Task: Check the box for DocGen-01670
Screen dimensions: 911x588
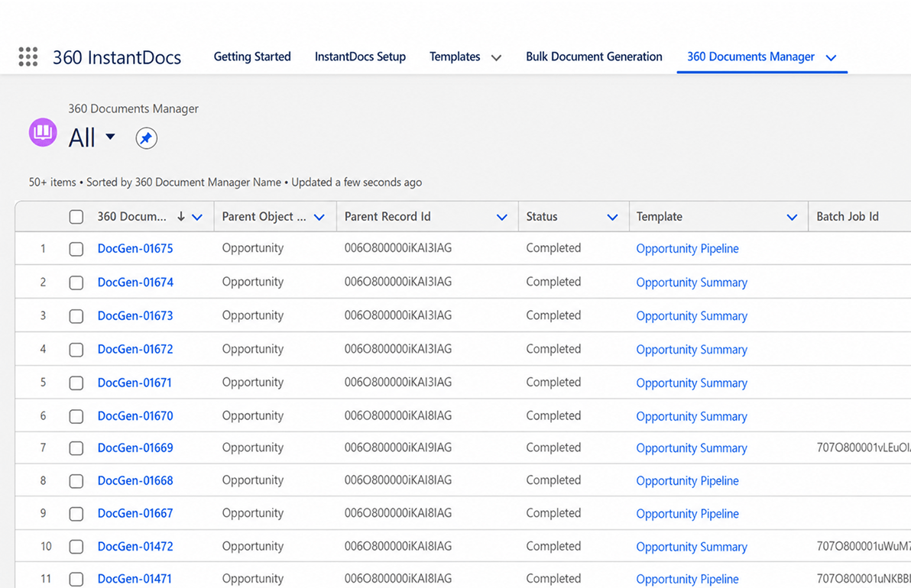Action: pyautogui.click(x=76, y=416)
